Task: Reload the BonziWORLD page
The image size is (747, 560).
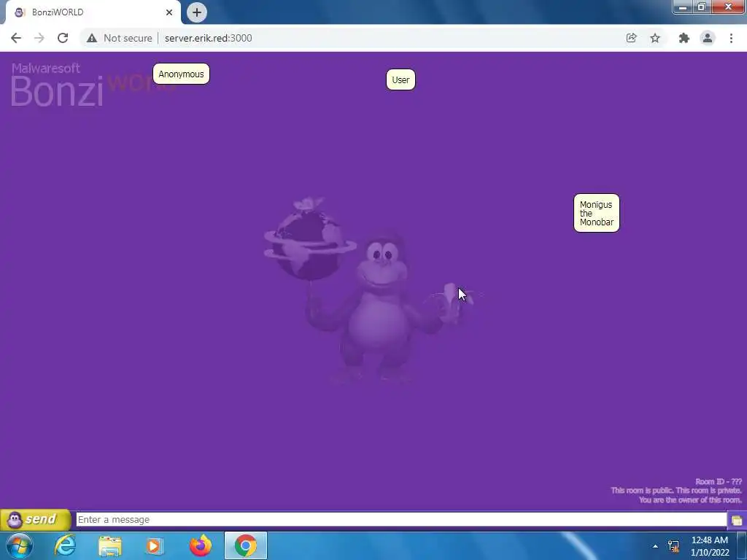Action: pos(63,38)
